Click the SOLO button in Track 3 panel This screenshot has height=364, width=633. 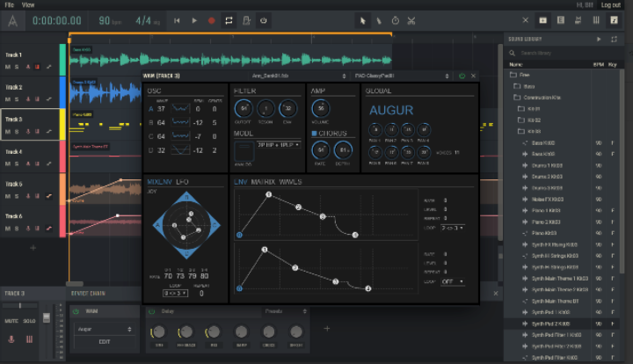tap(29, 321)
